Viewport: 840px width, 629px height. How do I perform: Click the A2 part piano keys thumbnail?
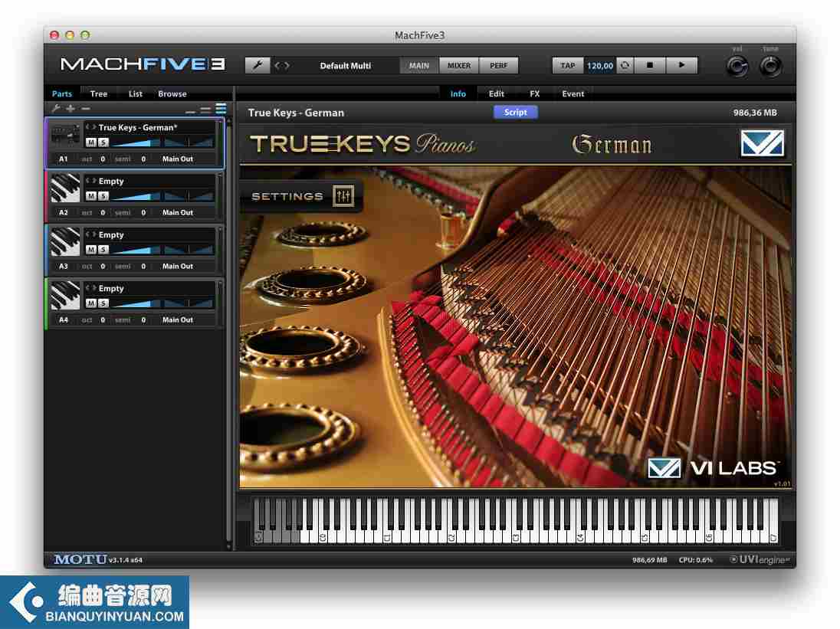point(65,188)
